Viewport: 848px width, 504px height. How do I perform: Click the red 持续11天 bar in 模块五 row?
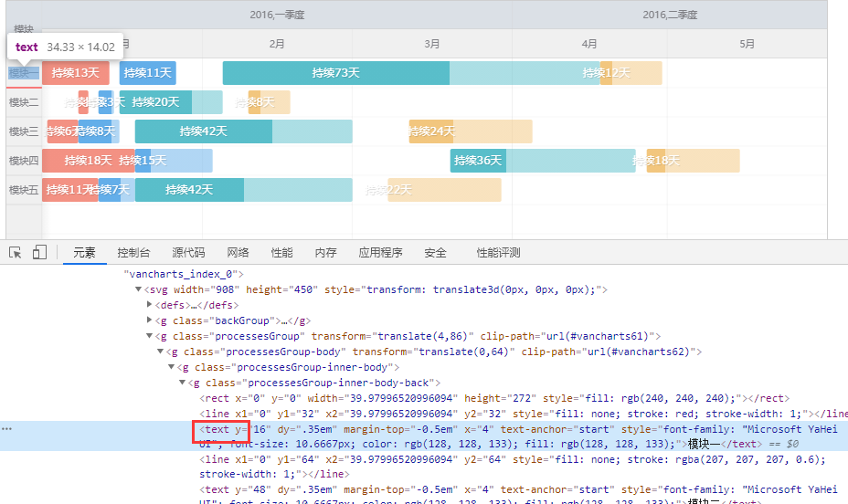[x=70, y=190]
